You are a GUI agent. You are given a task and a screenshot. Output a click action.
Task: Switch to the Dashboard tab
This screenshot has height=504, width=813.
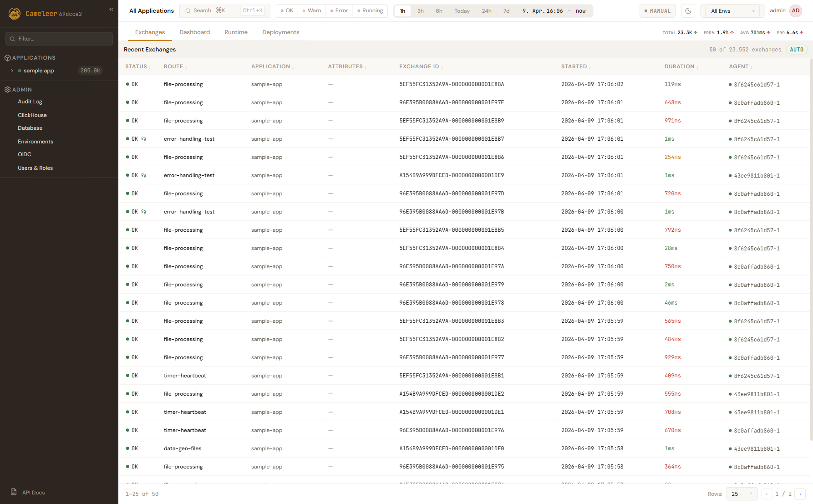point(194,32)
